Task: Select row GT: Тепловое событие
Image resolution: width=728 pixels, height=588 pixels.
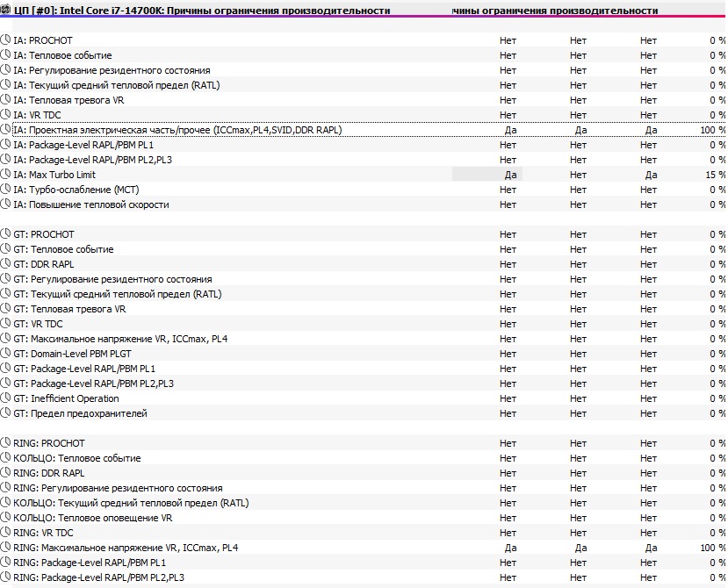Action: [x=364, y=249]
